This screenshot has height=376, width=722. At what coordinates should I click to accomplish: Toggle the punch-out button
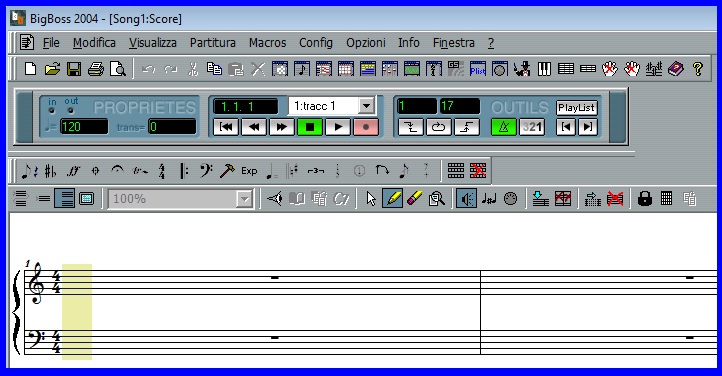(x=466, y=127)
